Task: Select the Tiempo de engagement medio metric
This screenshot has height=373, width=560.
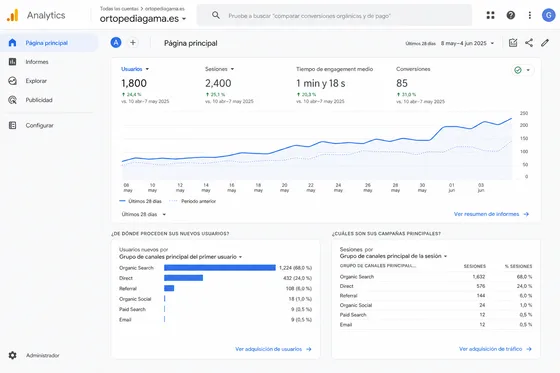Action: 334,69
